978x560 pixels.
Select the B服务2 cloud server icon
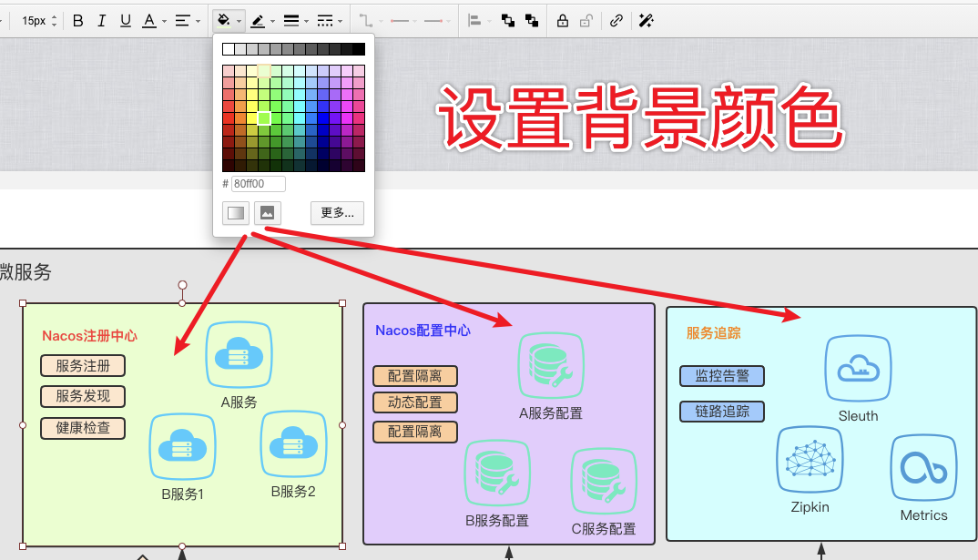click(293, 444)
